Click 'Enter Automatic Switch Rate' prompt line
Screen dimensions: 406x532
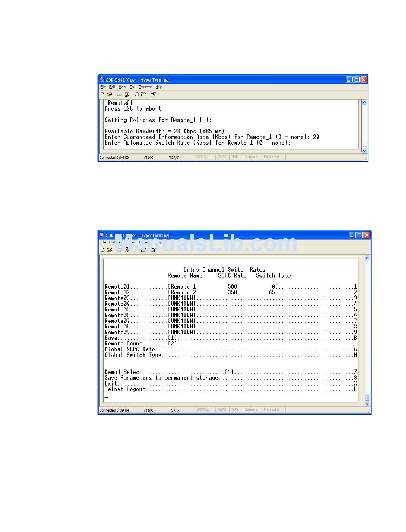point(201,143)
